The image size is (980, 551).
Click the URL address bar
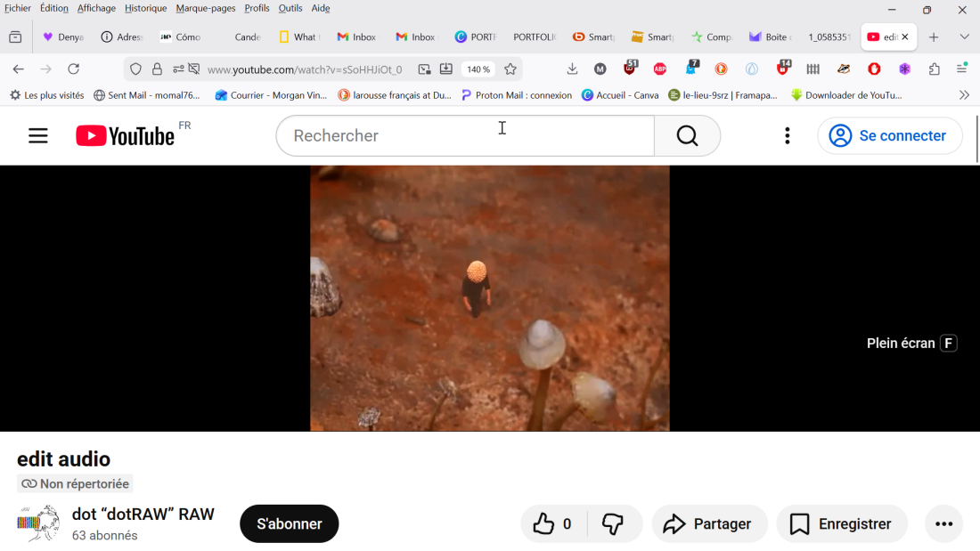(x=305, y=69)
